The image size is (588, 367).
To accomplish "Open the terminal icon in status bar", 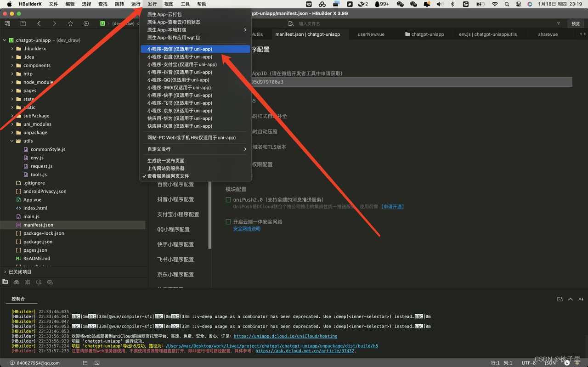I will (x=97, y=363).
